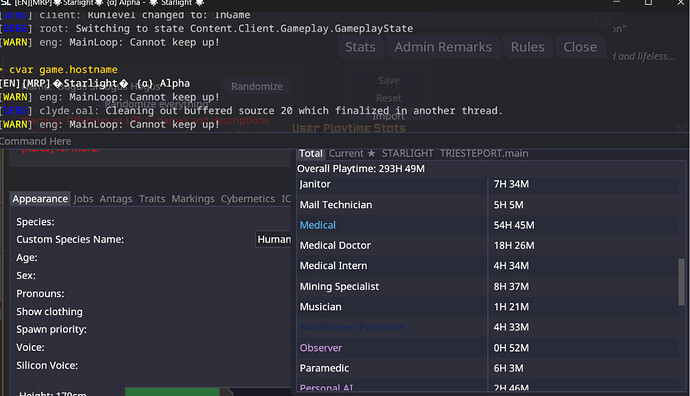Select the Medical Intern row
Image resolution: width=690 pixels, height=396 pixels.
click(488, 266)
